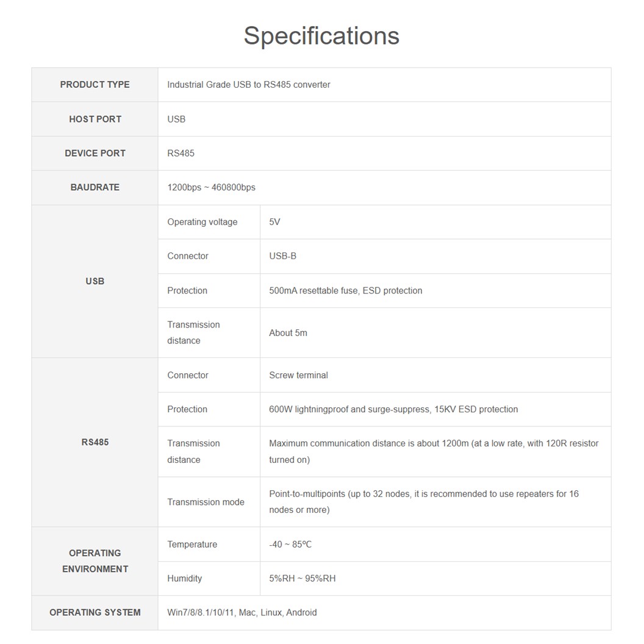Select the 1200bps ~ 460800bps value
The height and width of the screenshot is (644, 644).
tap(211, 187)
